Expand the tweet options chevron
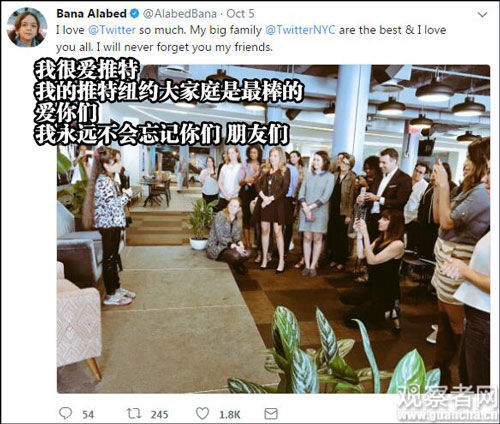The width and height of the screenshot is (500, 424). pyautogui.click(x=482, y=15)
